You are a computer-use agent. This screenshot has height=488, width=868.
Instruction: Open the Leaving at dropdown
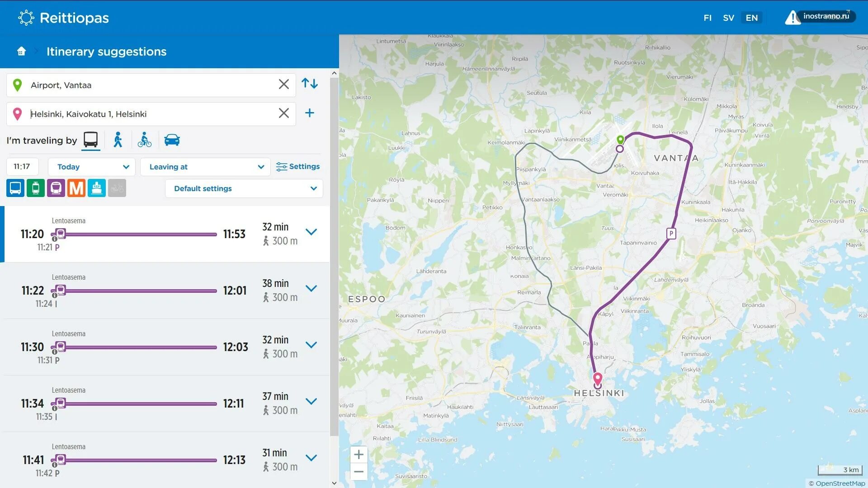206,167
